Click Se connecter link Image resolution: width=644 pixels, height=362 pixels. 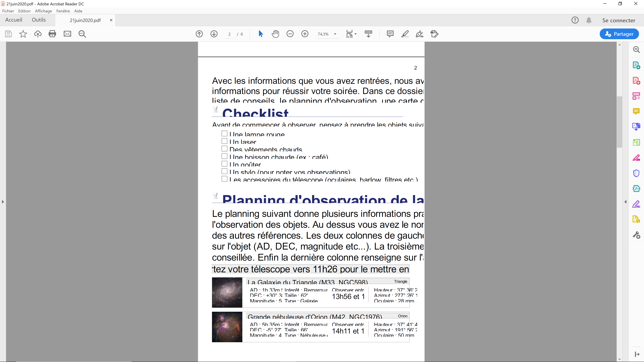pyautogui.click(x=619, y=20)
